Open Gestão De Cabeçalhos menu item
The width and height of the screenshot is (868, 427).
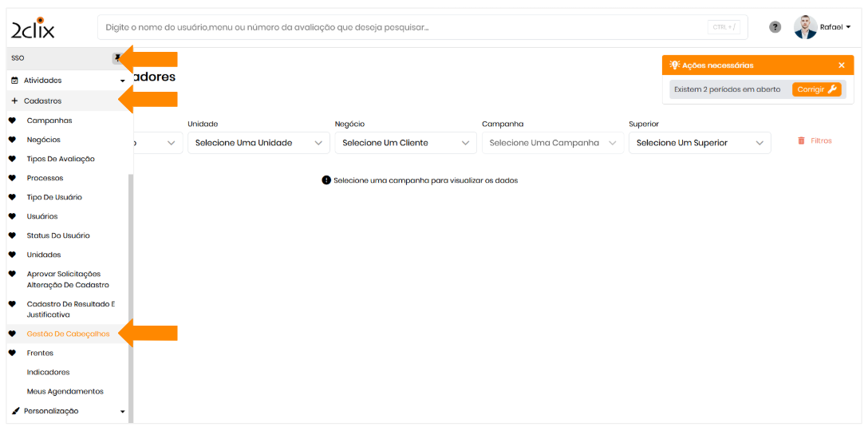(68, 334)
